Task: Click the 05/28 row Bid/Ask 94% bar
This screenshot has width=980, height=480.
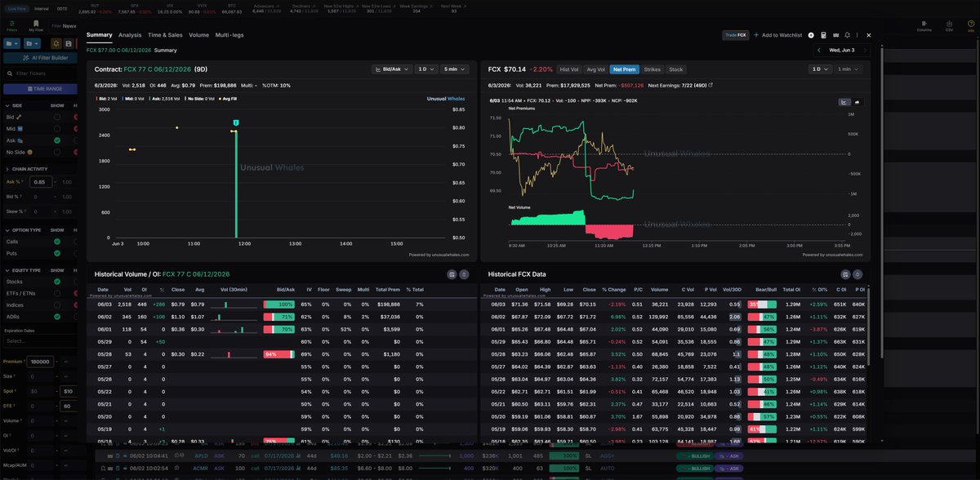Action: (x=278, y=354)
